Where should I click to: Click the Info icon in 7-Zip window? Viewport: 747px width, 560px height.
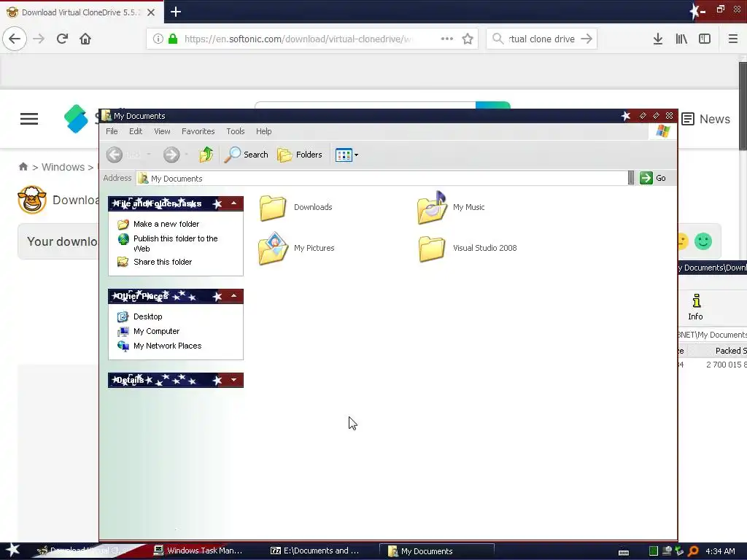[695, 307]
